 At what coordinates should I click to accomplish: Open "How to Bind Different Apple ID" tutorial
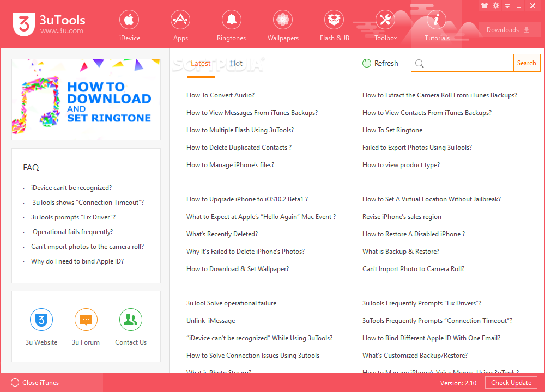pyautogui.click(x=431, y=338)
